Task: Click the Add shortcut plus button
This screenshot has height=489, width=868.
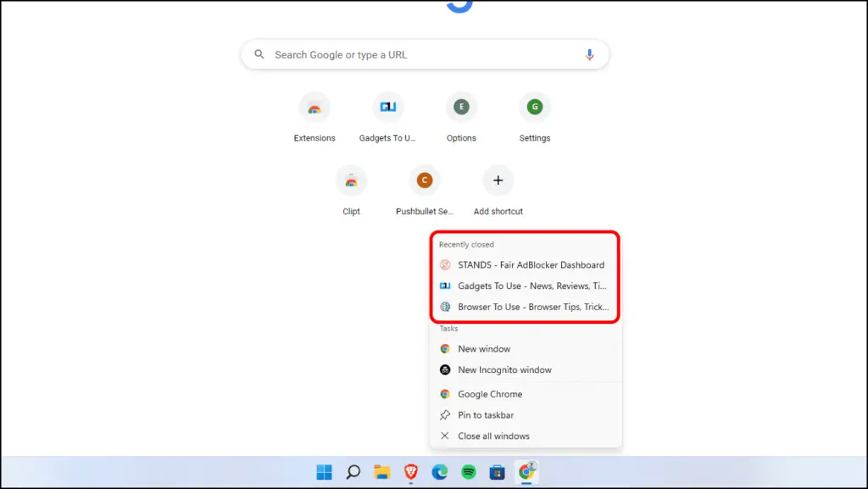Action: coord(498,181)
